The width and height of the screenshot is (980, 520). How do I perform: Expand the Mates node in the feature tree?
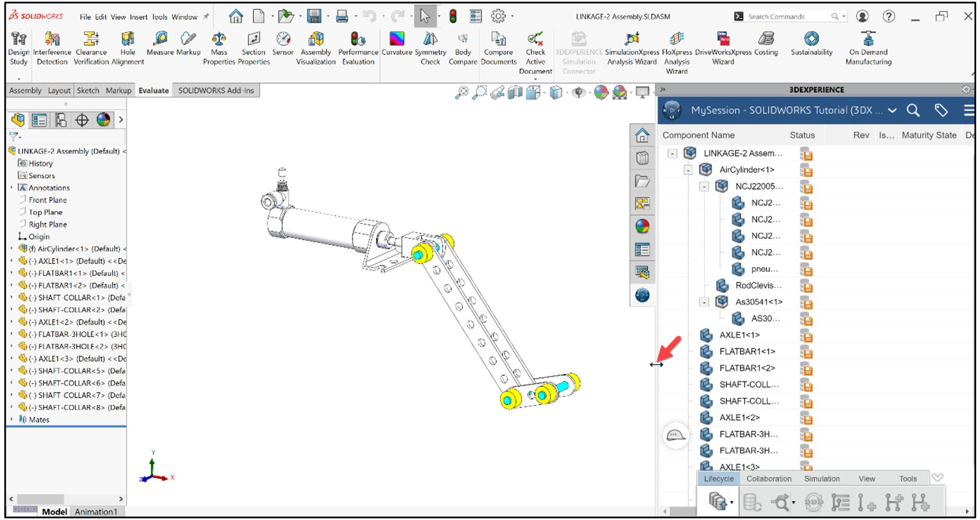click(12, 420)
